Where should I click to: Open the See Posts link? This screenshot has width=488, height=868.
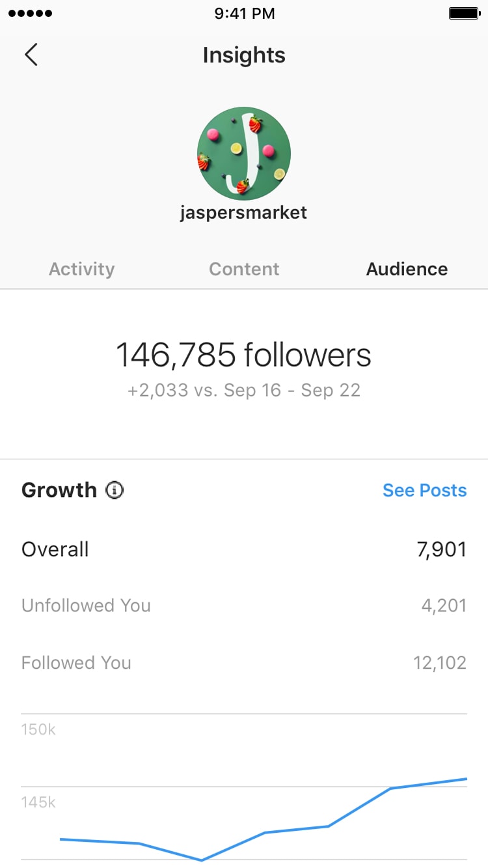click(x=424, y=490)
